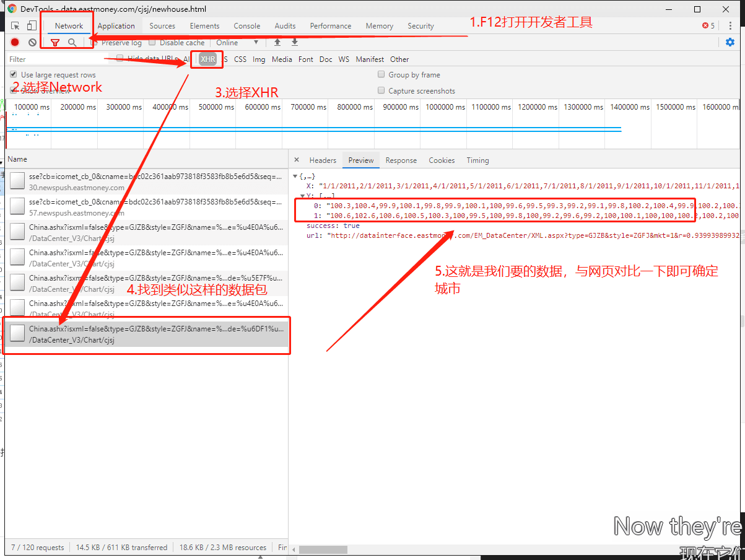Enable Capture screenshots checkbox
The width and height of the screenshot is (745, 560).
tap(381, 91)
